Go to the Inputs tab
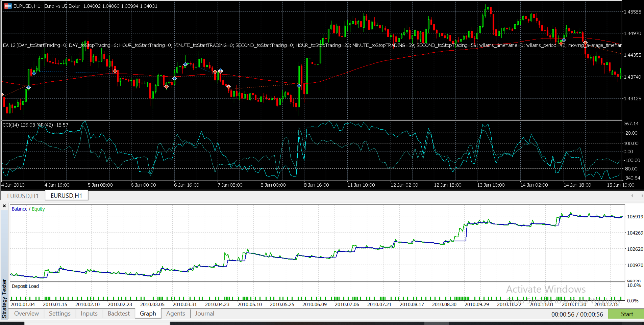Image resolution: width=644 pixels, height=325 pixels. pos(89,314)
